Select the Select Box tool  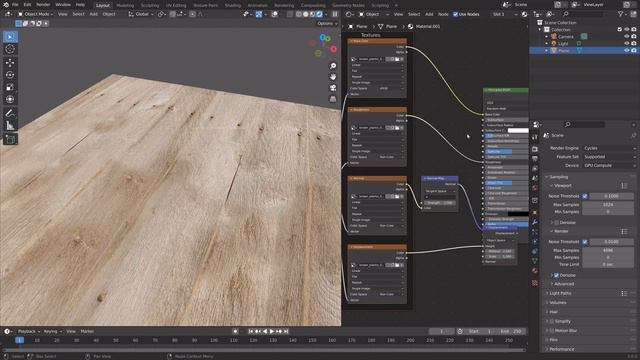coord(10,37)
